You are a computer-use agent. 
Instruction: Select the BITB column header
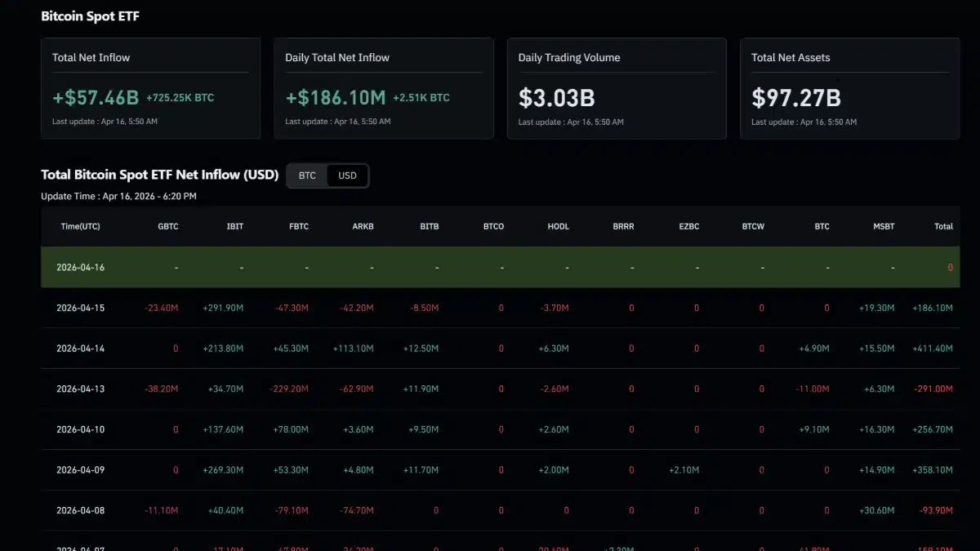(429, 226)
